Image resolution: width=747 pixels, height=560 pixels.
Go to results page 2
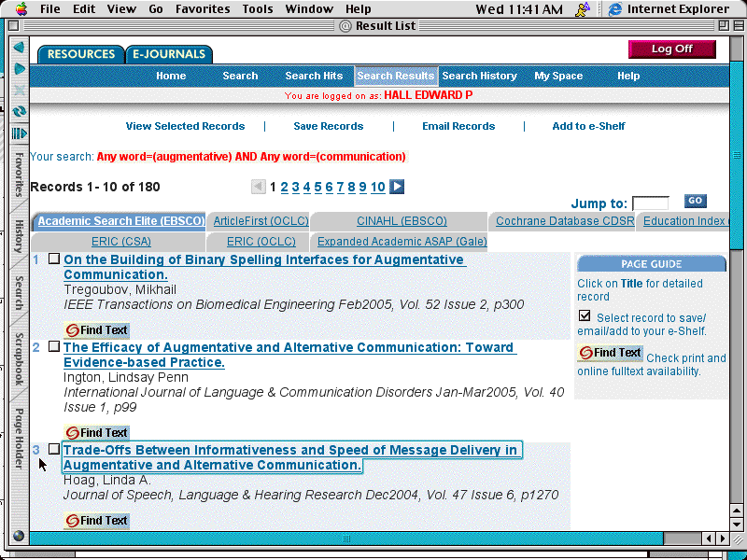pyautogui.click(x=285, y=188)
